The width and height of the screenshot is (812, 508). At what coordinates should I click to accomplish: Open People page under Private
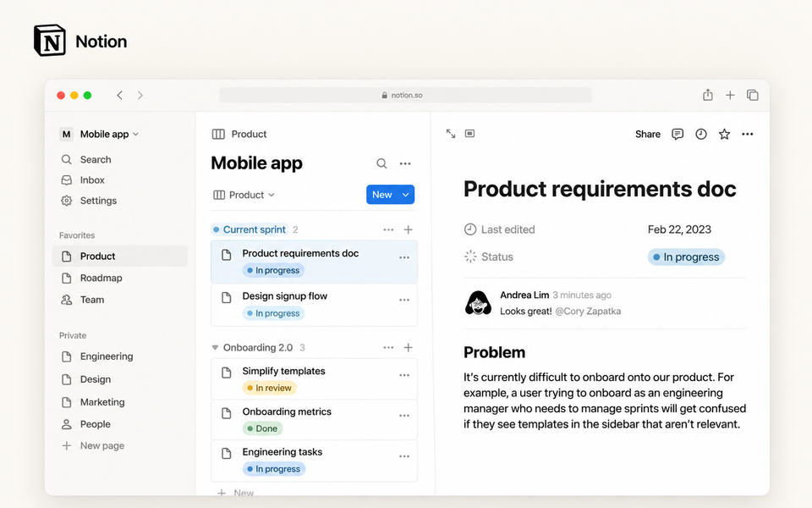coord(85,424)
